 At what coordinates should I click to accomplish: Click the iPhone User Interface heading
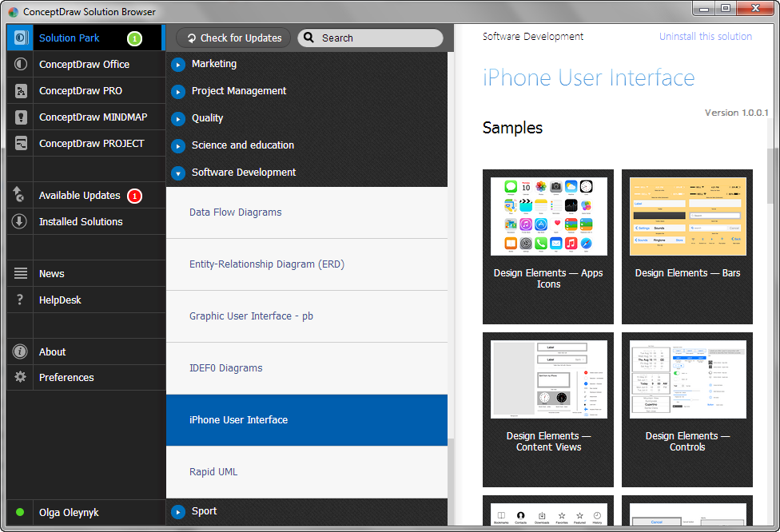click(x=588, y=78)
